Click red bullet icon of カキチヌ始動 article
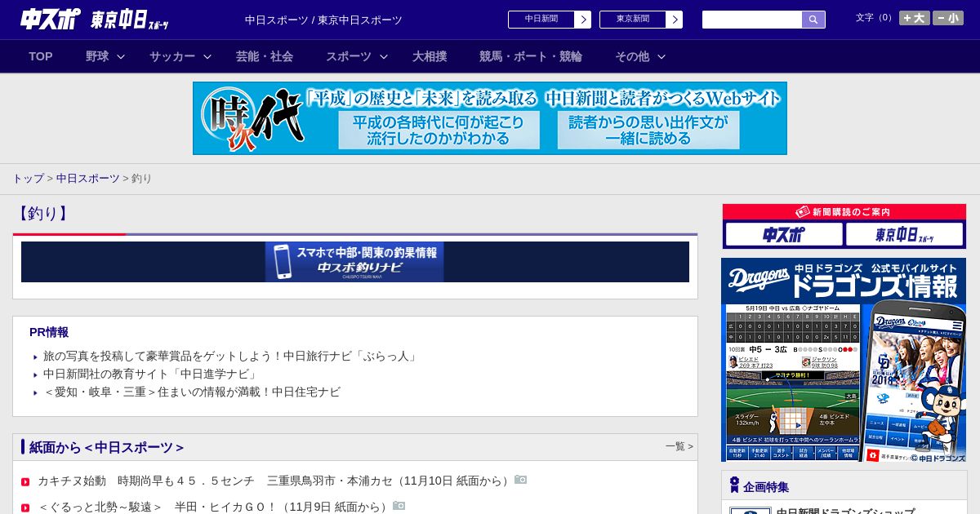Screen dimensions: 980x514 pyautogui.click(x=25, y=482)
